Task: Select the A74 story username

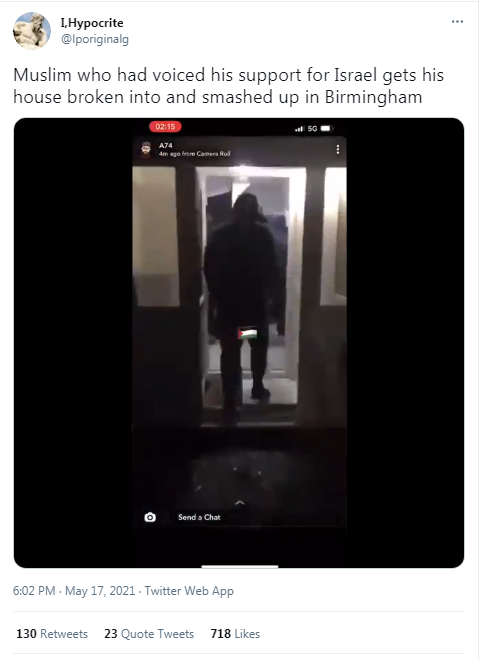Action: click(165, 145)
